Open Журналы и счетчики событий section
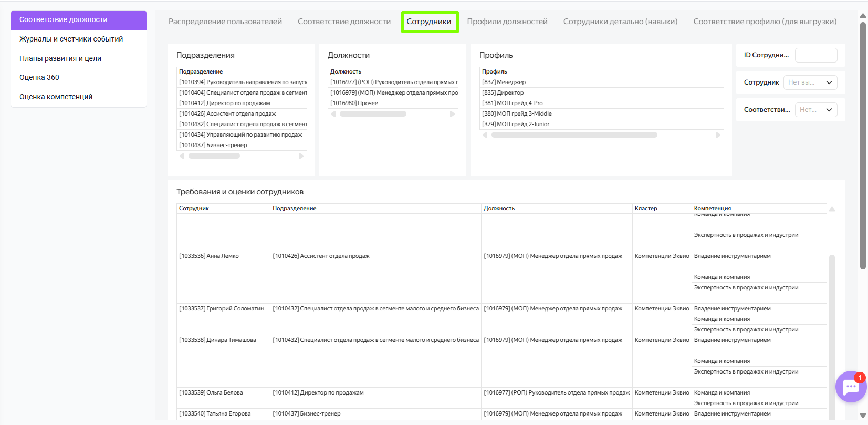Viewport: 868px width, 425px height. (x=71, y=39)
